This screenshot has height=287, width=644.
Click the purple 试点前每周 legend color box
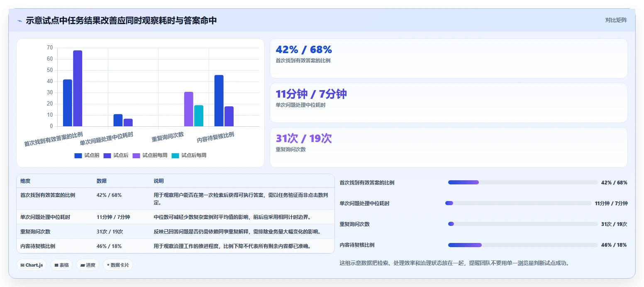(137, 156)
